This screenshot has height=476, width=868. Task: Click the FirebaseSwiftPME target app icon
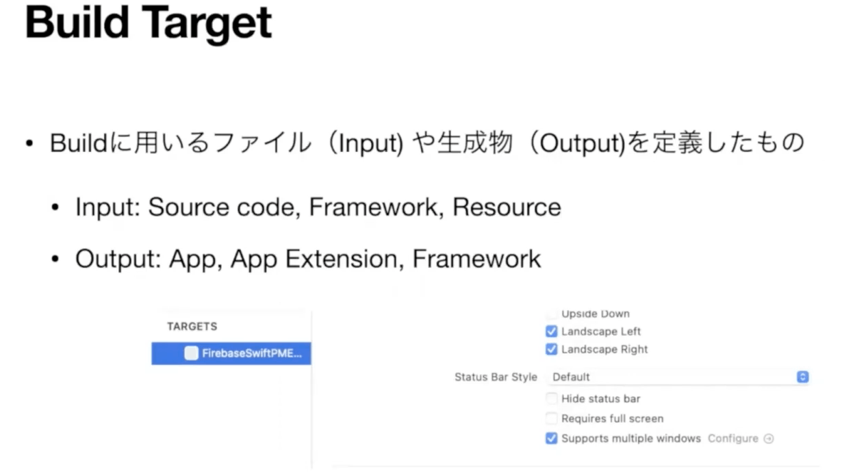click(192, 353)
